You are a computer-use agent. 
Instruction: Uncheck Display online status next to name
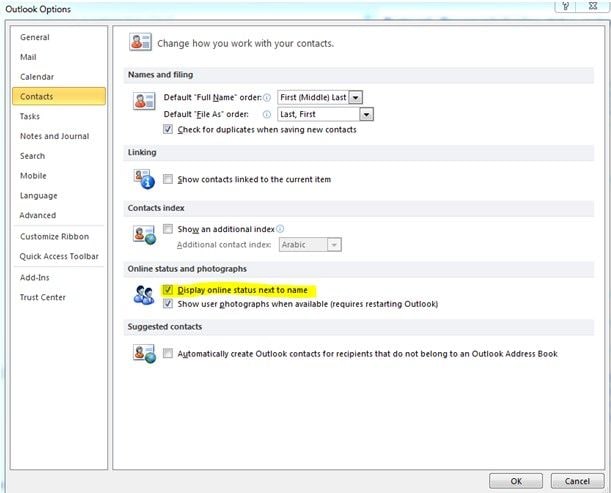[x=168, y=290]
